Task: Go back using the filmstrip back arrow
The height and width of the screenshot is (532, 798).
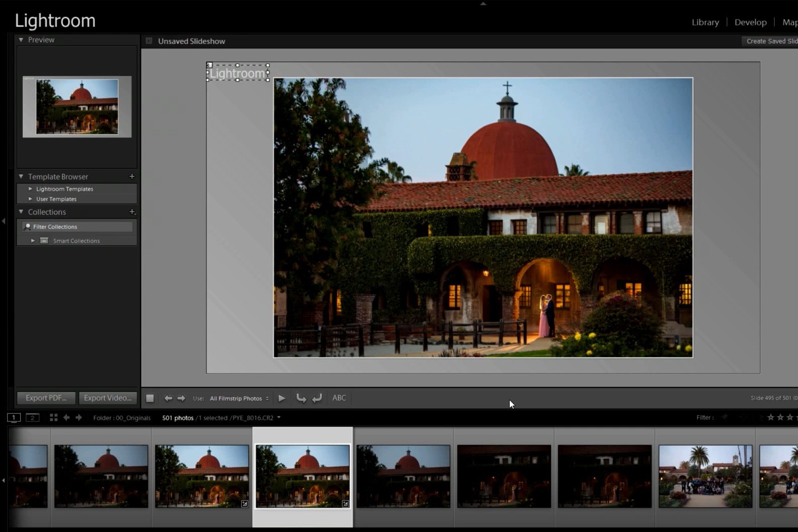Action: tap(67, 417)
